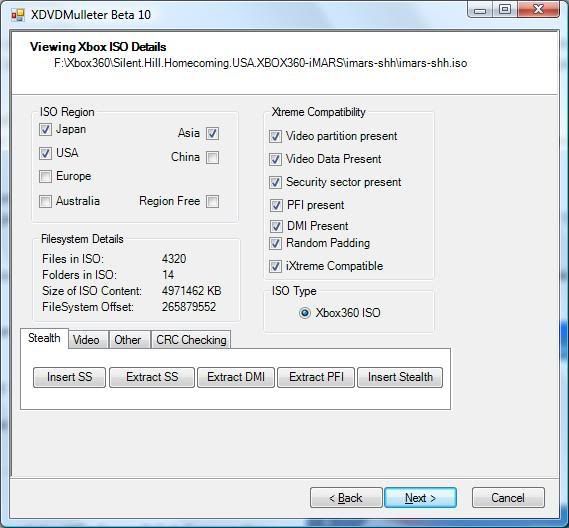Screen dimensions: 569x528
Task: Click the Extract DMI button
Action: 236,377
